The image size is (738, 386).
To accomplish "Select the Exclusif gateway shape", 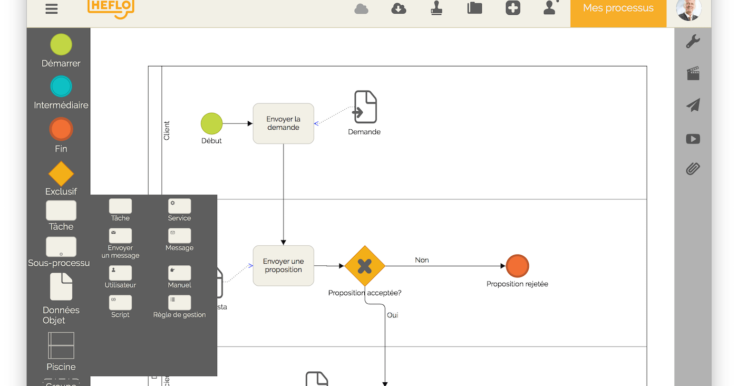I will click(61, 174).
